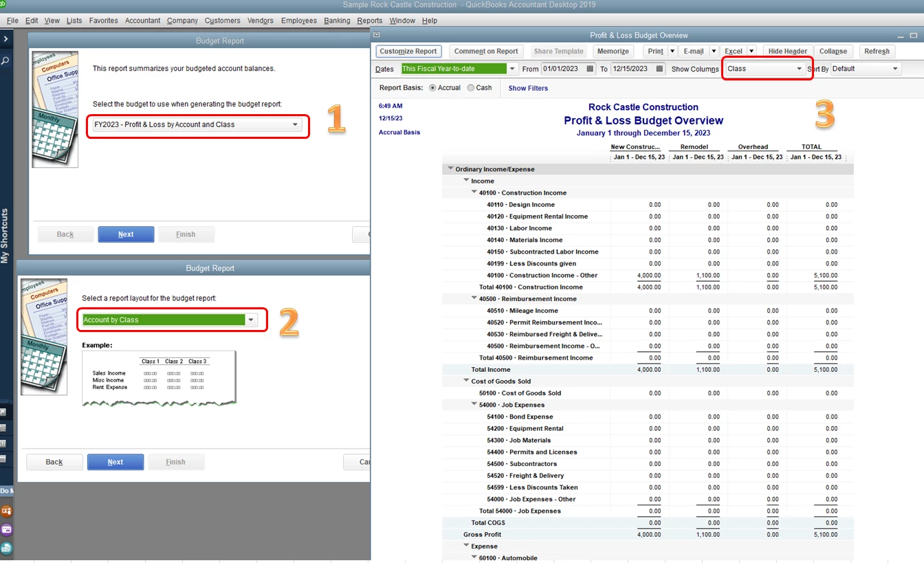Collapse the 40500 Reimbursement Income group
Screen dimensions: 924x563
click(474, 298)
